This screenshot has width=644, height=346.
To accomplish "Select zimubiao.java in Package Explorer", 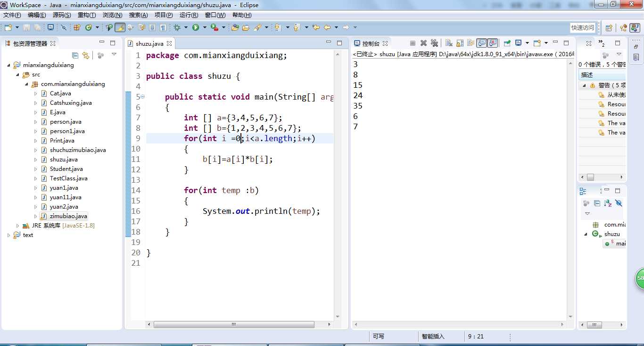I will point(68,216).
